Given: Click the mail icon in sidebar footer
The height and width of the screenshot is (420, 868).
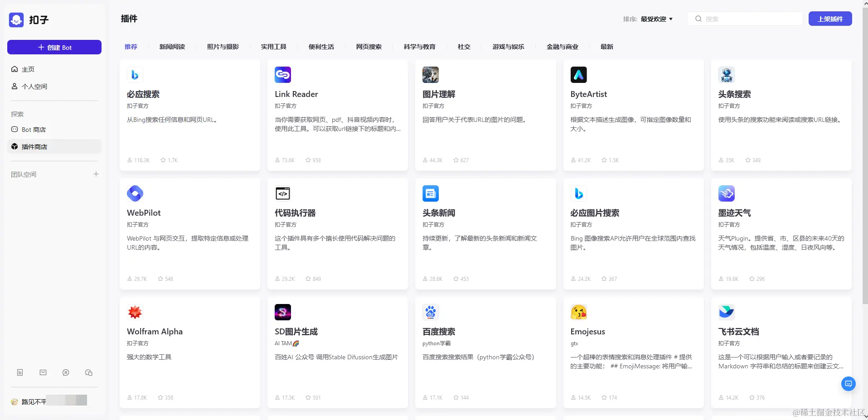Looking at the screenshot, I should (43, 372).
